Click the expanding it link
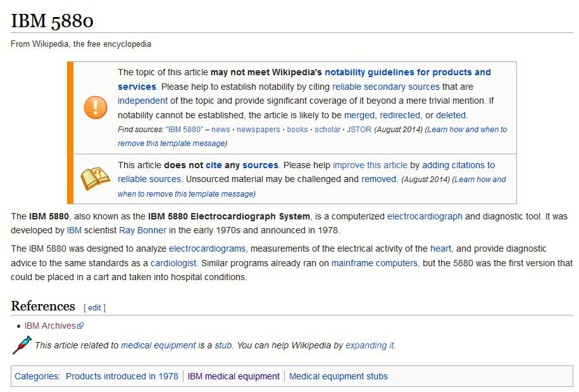Screen dimensions: 579x392 click(370, 345)
